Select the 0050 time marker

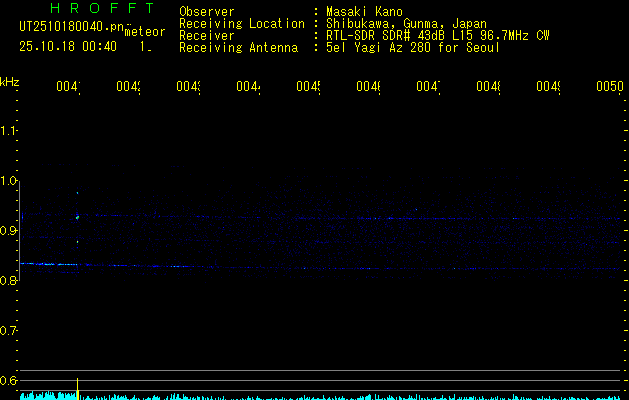tap(609, 87)
